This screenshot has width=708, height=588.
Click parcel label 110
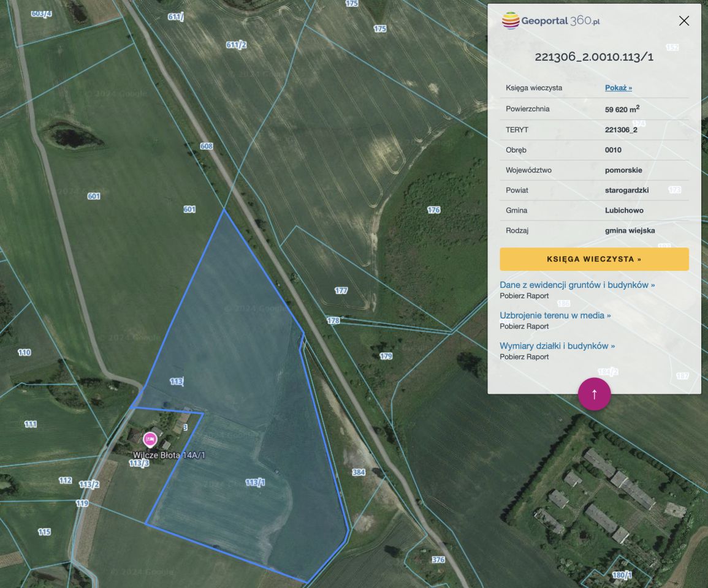[x=25, y=352]
